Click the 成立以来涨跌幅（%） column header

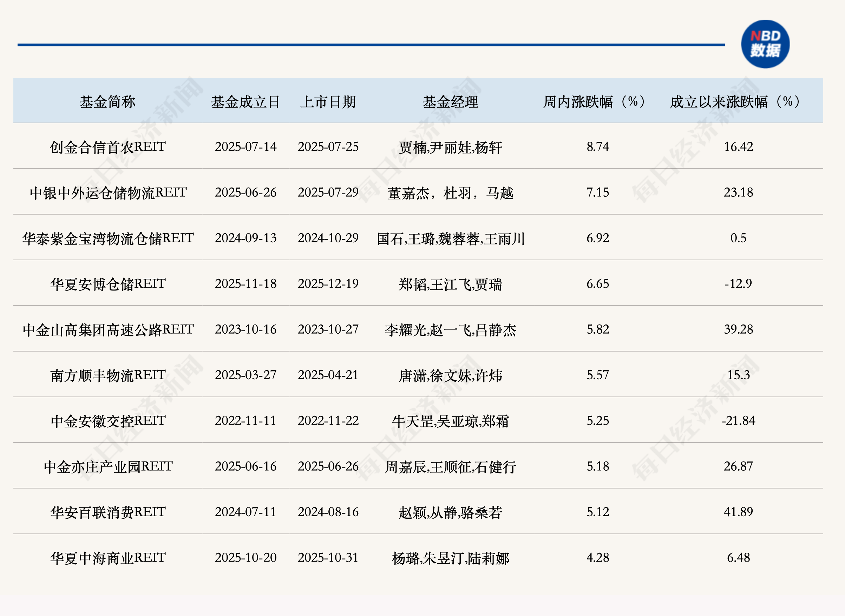point(738,102)
